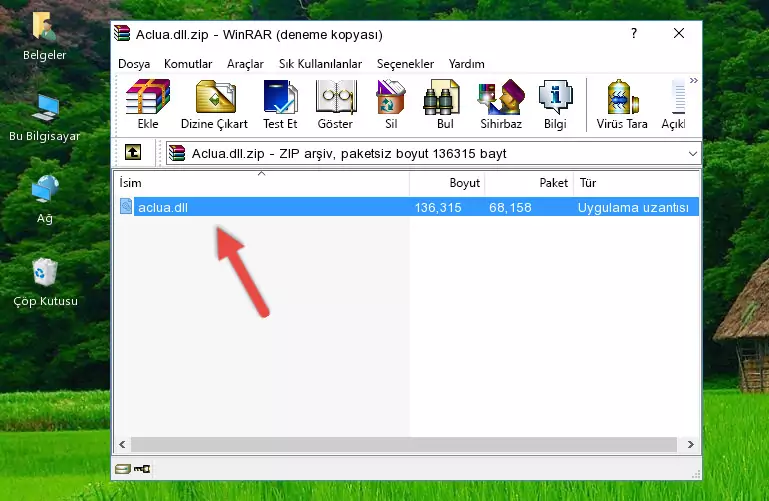Click the 136,315 size value
769x501 pixels.
(x=438, y=207)
